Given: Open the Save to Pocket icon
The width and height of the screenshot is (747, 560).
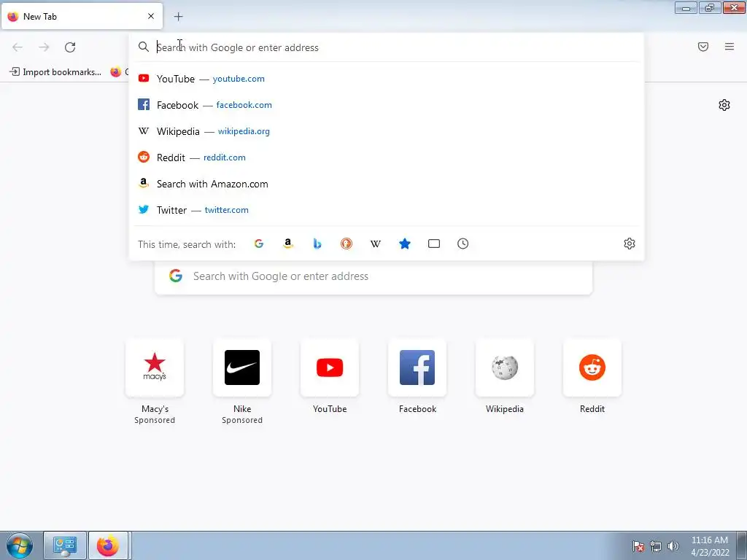Looking at the screenshot, I should coord(703,47).
